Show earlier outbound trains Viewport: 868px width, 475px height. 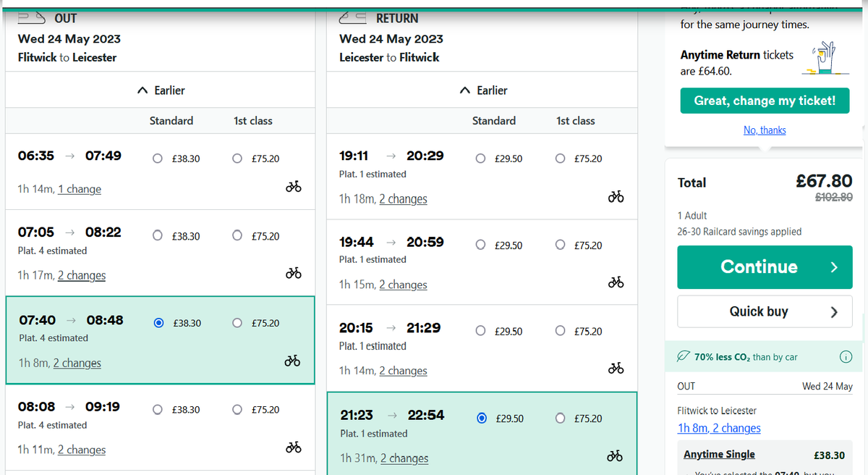[x=161, y=91]
